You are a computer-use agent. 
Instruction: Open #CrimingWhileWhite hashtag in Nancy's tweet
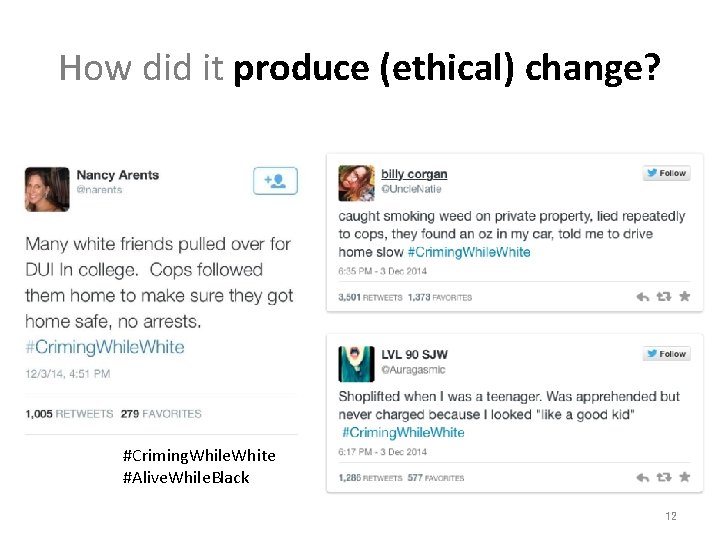click(105, 347)
